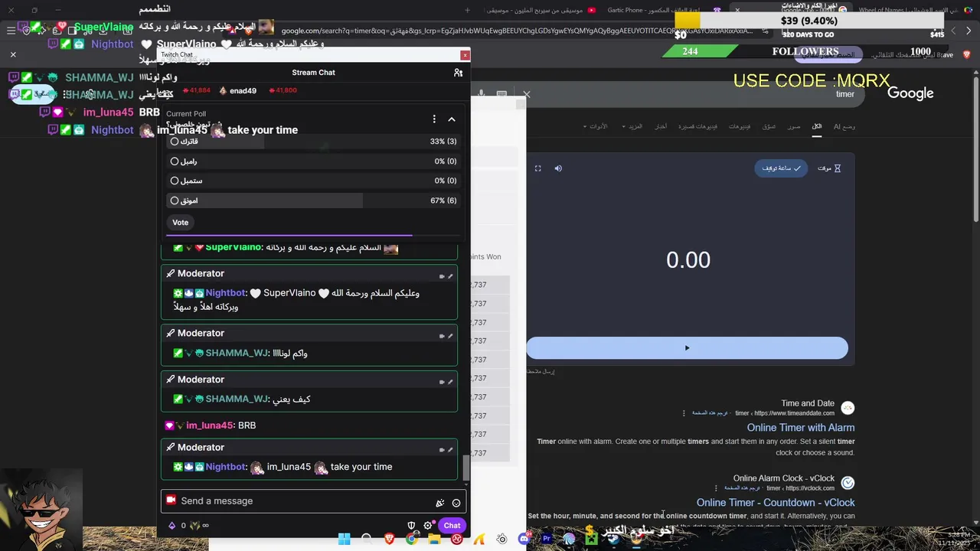Image resolution: width=980 pixels, height=551 pixels.
Task: Open Chrome from the taskbar
Action: tap(411, 539)
